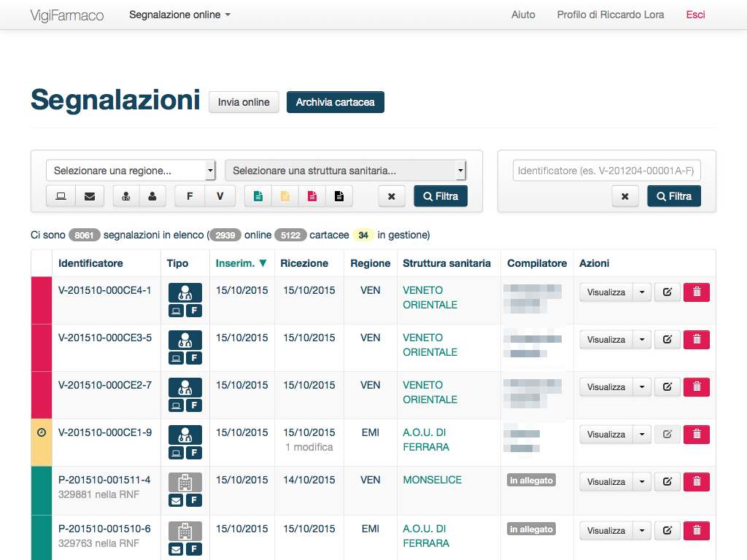Open the Aiuto page
This screenshot has height=560, width=747.
(x=523, y=15)
